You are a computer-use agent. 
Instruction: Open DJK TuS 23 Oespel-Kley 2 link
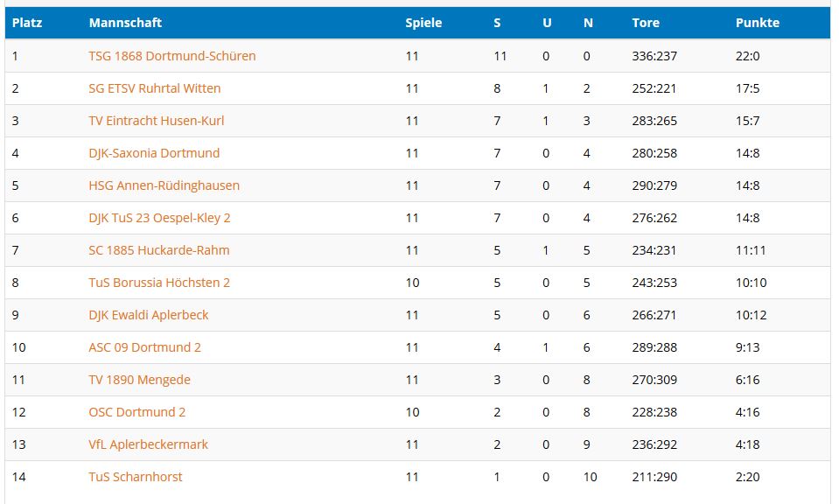[x=159, y=218]
